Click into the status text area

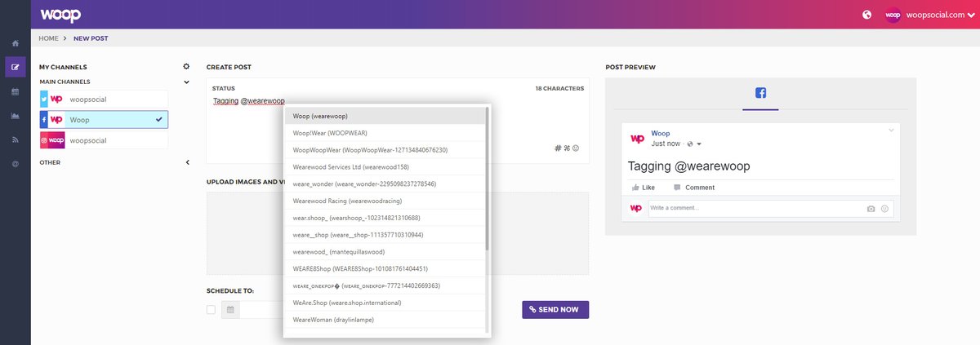[398, 121]
